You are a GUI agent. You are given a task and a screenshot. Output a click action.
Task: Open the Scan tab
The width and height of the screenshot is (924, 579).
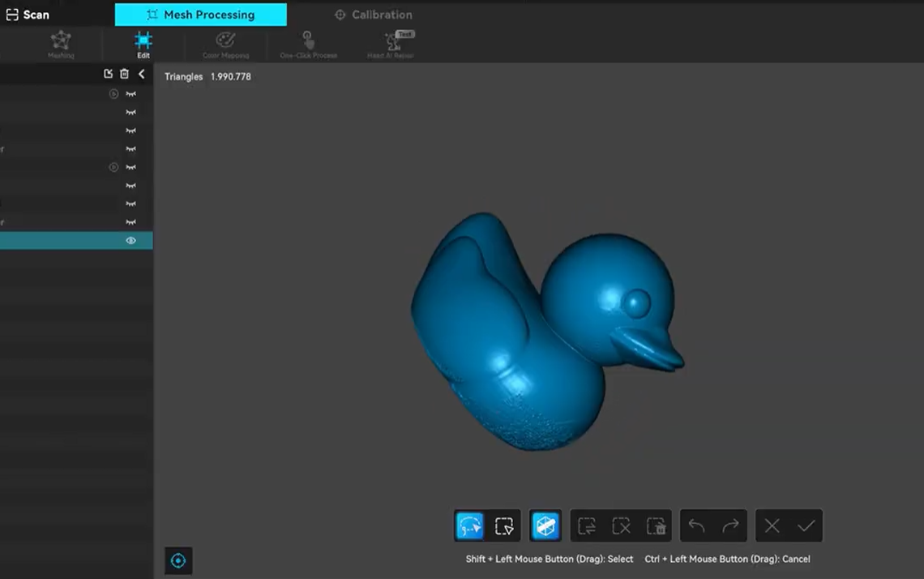[28, 15]
